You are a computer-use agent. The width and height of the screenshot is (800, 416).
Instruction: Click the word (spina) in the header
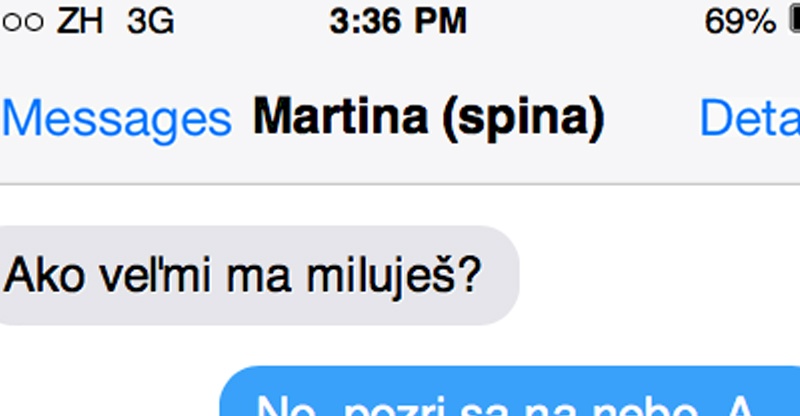pos(523,119)
